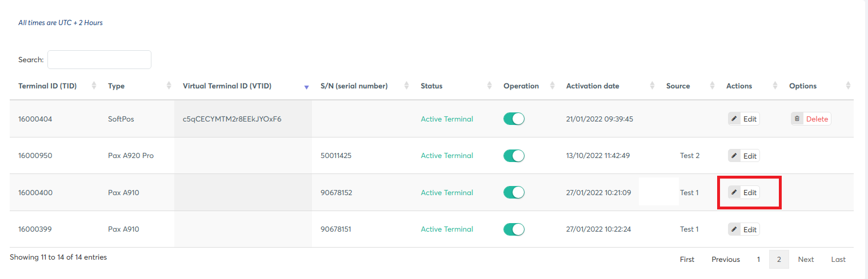Toggle Virtual Terminal ID sort arrow
The width and height of the screenshot is (868, 279).
(x=306, y=87)
